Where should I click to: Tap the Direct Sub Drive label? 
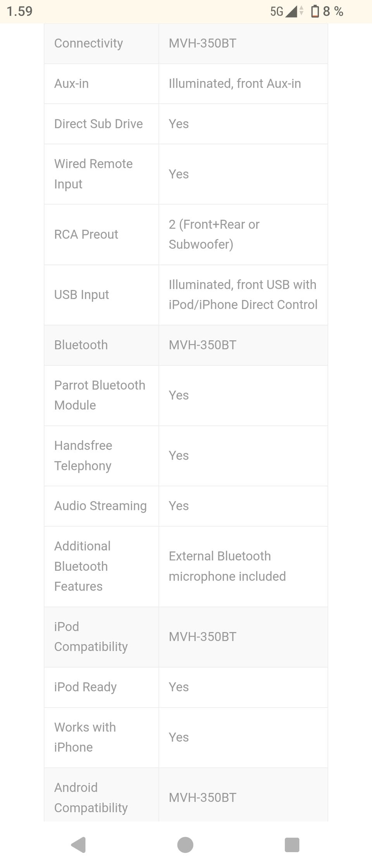pyautogui.click(x=98, y=124)
